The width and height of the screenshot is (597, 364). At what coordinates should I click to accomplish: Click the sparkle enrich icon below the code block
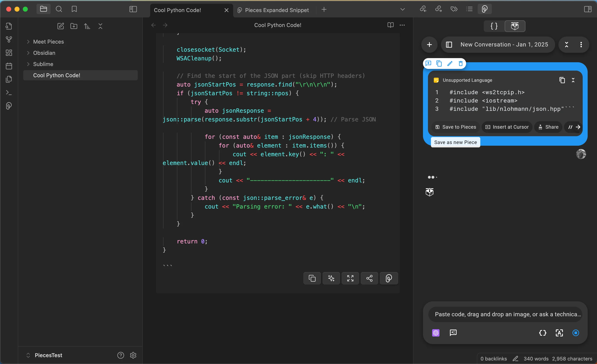pyautogui.click(x=331, y=278)
